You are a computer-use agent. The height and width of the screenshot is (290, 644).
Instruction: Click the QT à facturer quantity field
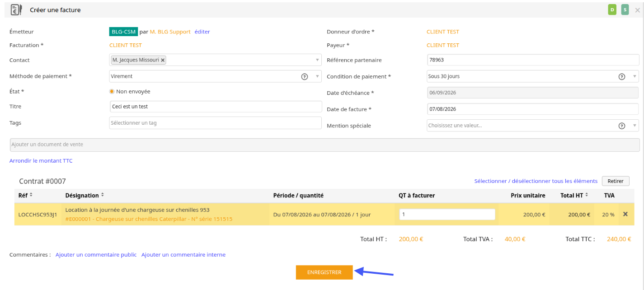(447, 214)
